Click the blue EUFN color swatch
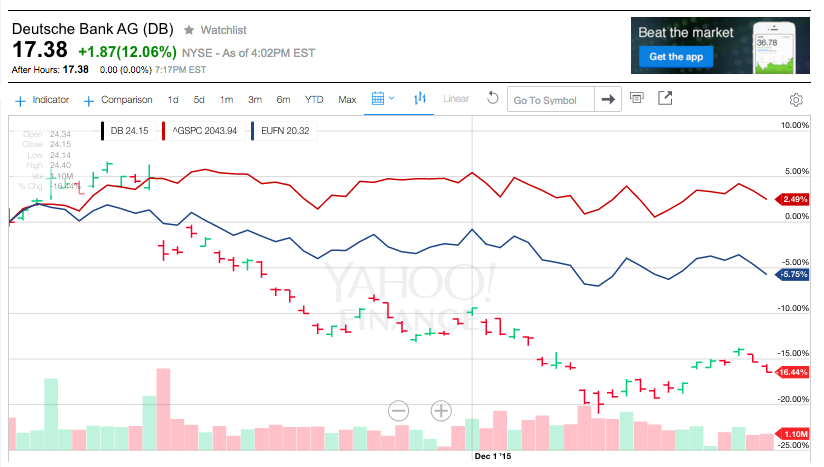This screenshot has height=467, width=824. (x=253, y=131)
